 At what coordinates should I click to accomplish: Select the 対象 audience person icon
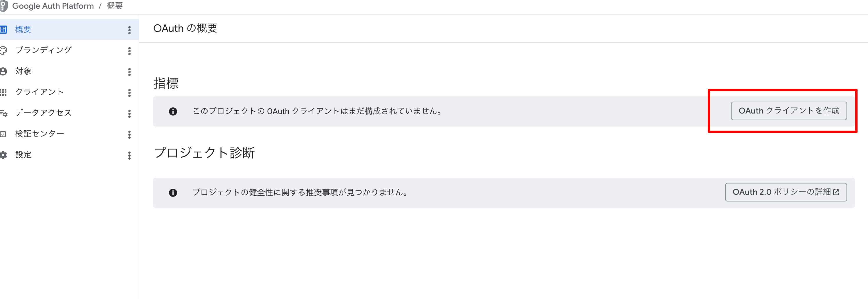coord(4,71)
